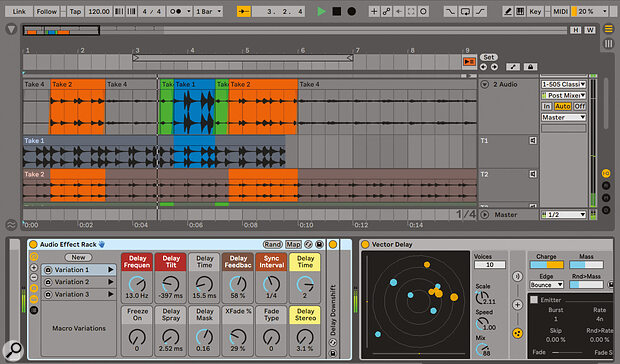Image resolution: width=620 pixels, height=364 pixels.
Task: Open the Post Mixer input channel dropdown
Action: tap(563, 95)
